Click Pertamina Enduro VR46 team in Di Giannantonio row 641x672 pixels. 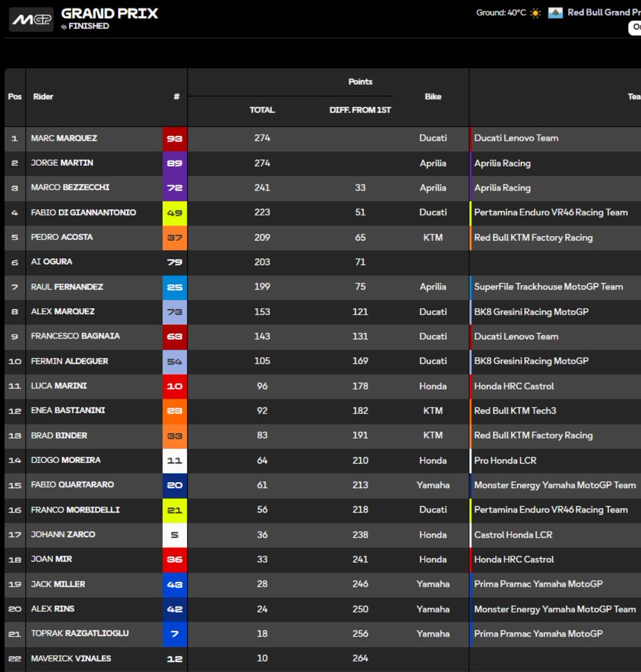pos(551,212)
